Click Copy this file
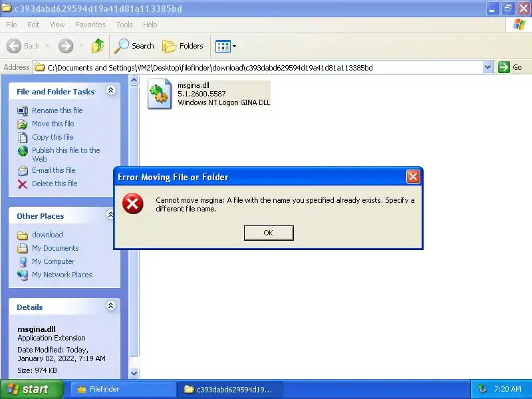532x399 pixels. [x=53, y=137]
